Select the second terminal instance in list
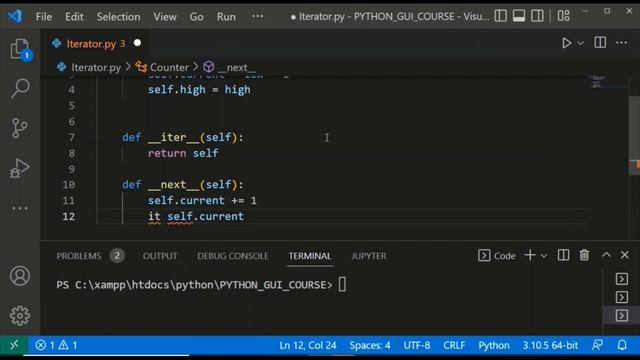The width and height of the screenshot is (640, 360). (622, 297)
